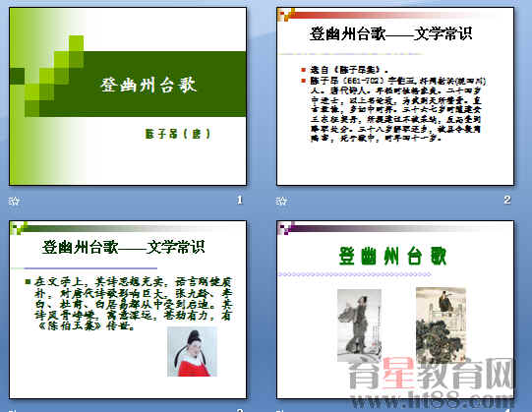Select slide 3 with the red-robed portrait
532x412 pixels.
click(128, 310)
